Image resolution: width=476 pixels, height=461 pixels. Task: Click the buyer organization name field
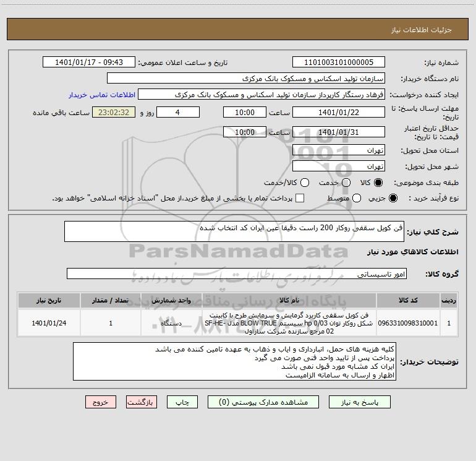click(246, 79)
